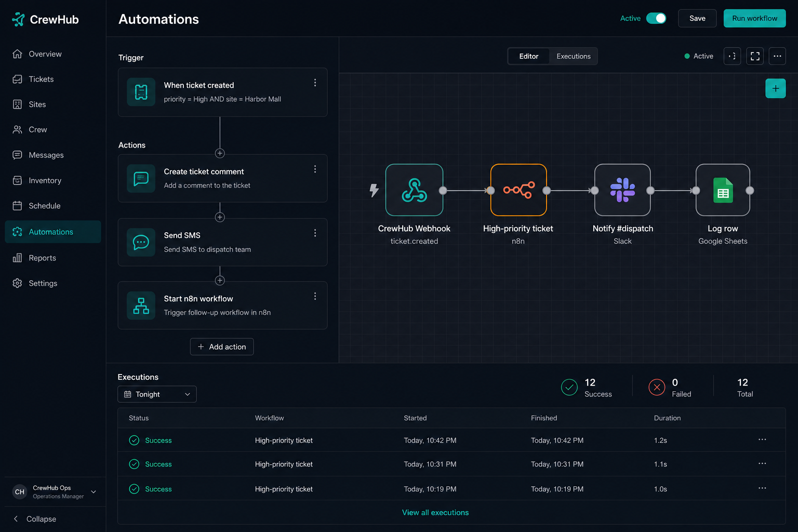Click the teal plus add-node button

point(775,88)
